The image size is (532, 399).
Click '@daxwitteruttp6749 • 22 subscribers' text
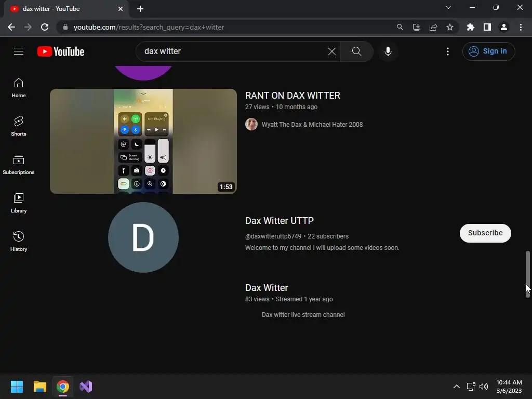tap(297, 236)
